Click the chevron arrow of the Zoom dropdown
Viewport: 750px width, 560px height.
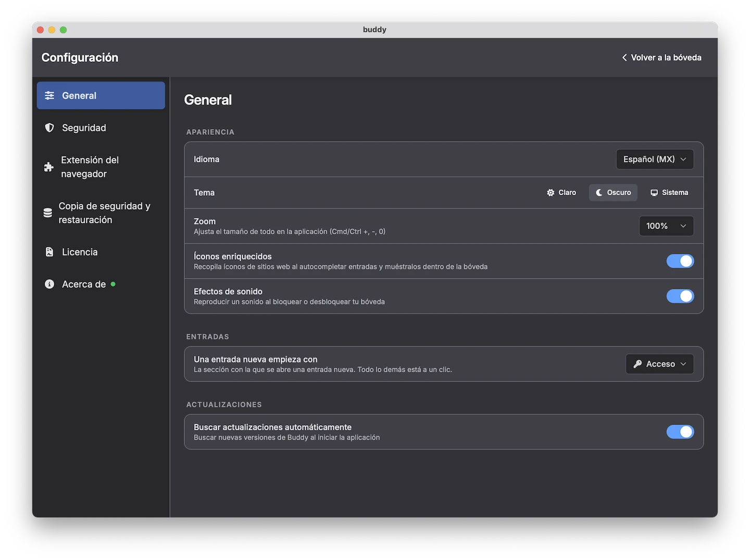(683, 226)
